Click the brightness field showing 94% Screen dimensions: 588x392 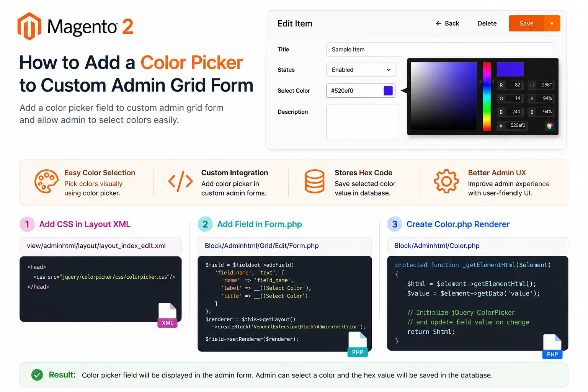coord(541,112)
